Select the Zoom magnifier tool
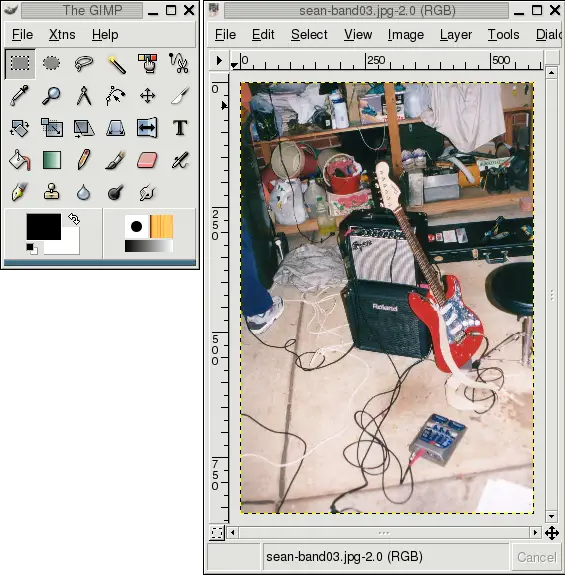The height and width of the screenshot is (575, 565). click(x=52, y=96)
